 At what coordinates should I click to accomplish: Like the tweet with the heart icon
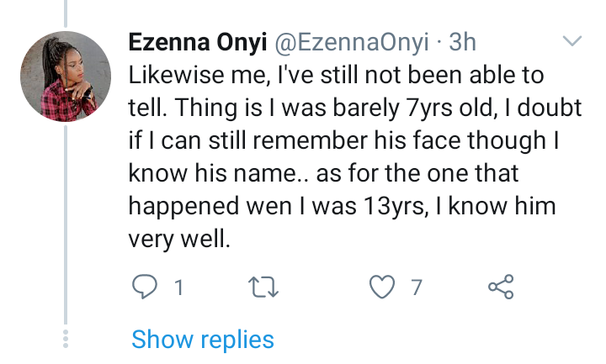click(x=383, y=288)
